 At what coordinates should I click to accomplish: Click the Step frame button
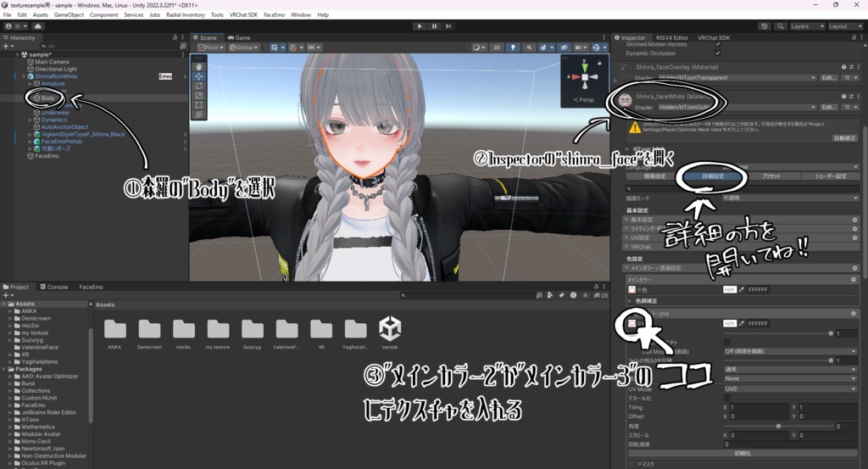coord(448,26)
